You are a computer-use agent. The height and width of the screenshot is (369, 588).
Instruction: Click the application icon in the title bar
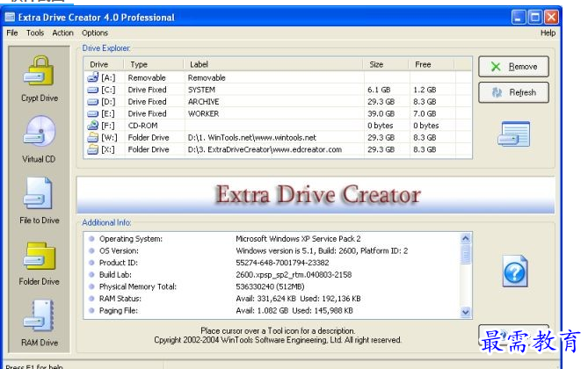point(10,18)
